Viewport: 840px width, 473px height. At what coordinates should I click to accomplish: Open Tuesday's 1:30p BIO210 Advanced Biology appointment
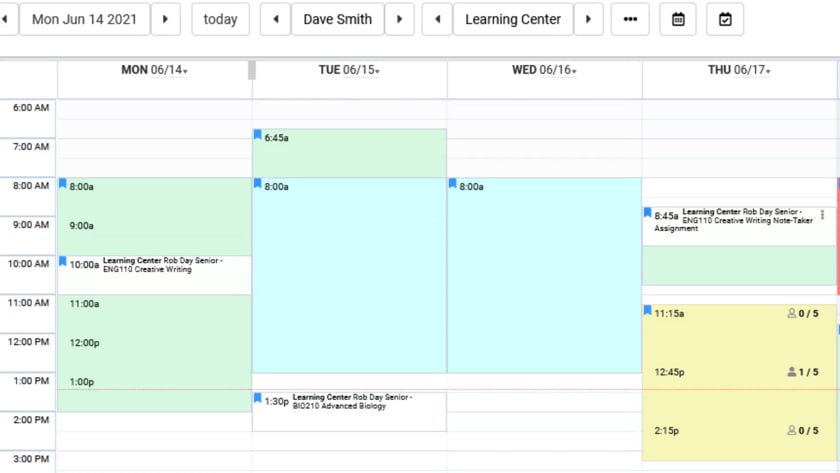[350, 402]
